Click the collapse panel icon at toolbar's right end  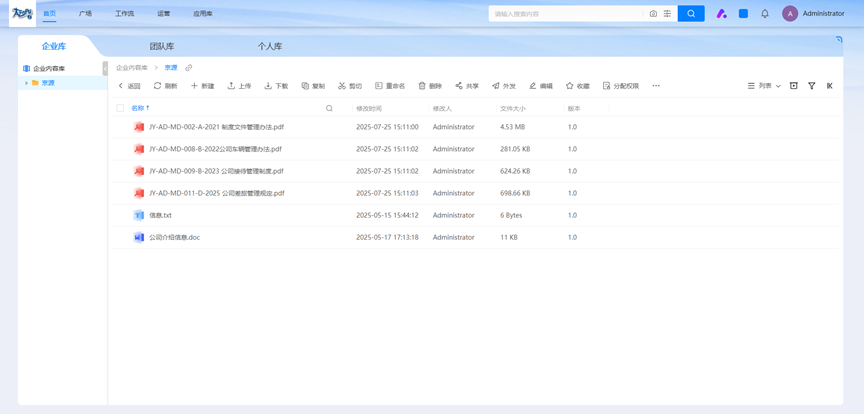pos(830,86)
